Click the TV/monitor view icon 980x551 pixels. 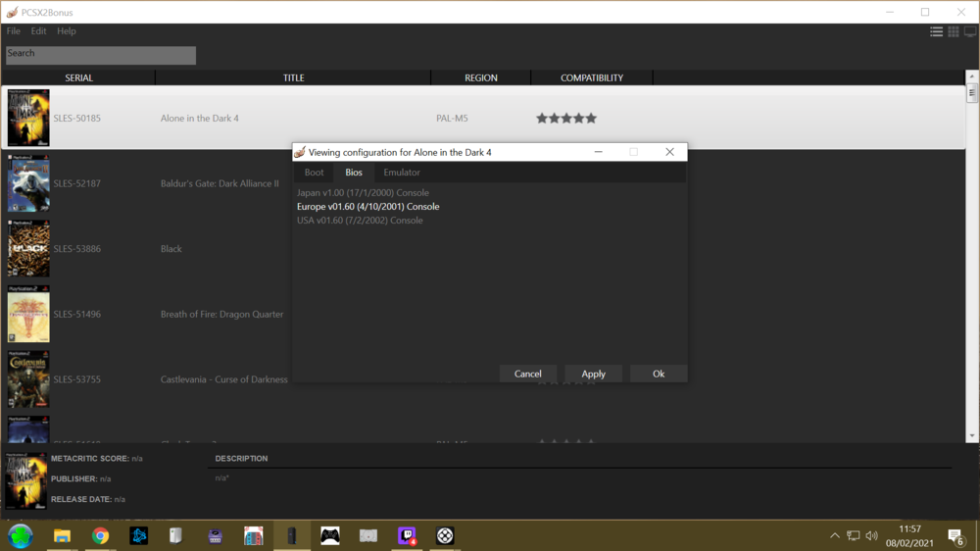pos(969,31)
